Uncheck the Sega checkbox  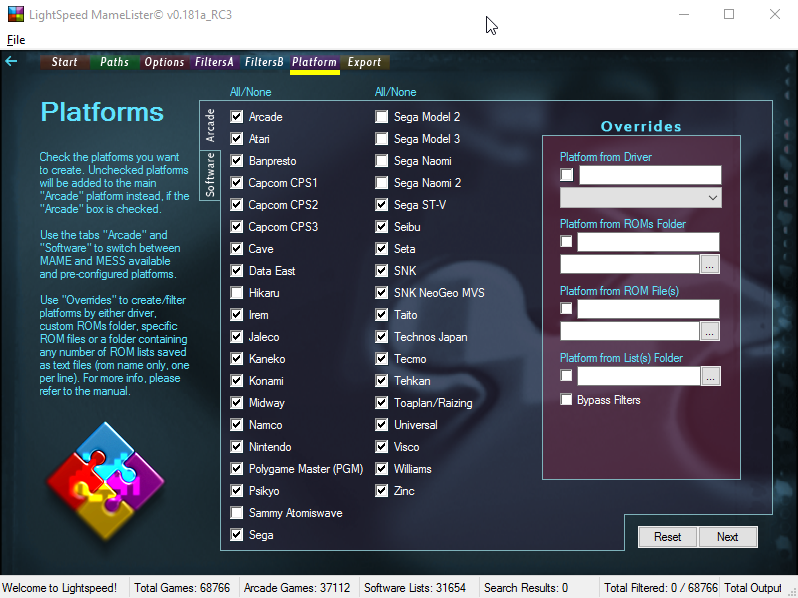237,534
